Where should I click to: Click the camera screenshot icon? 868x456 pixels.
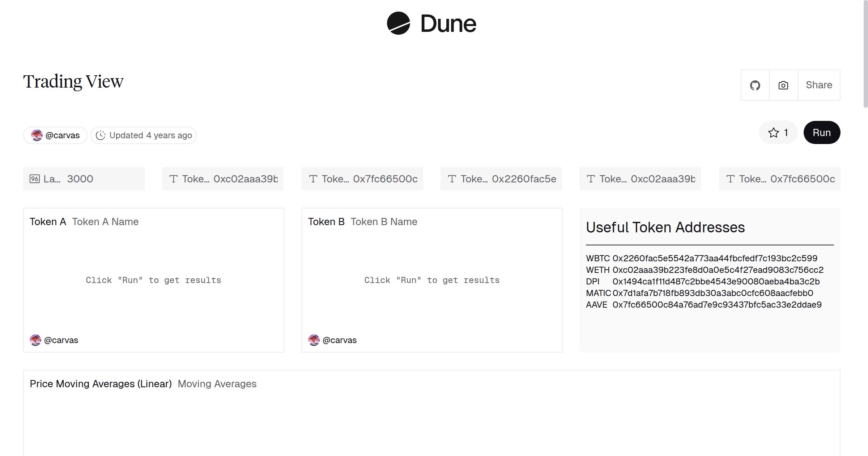[783, 85]
